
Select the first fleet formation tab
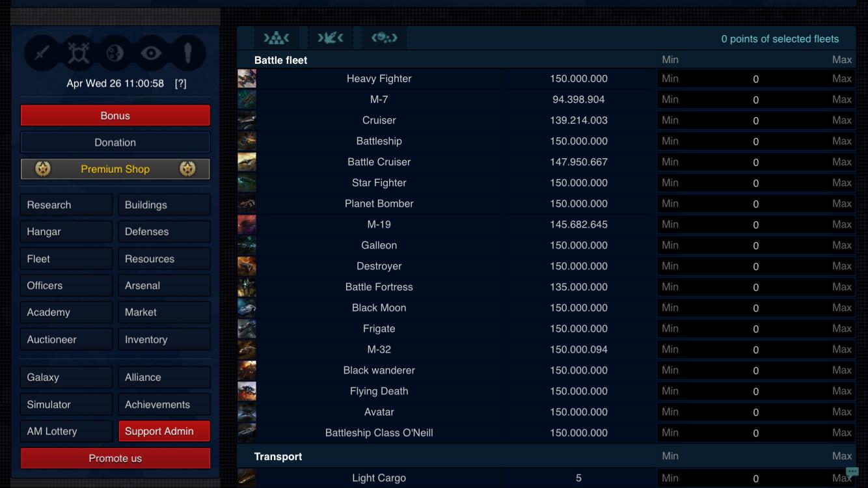click(276, 38)
